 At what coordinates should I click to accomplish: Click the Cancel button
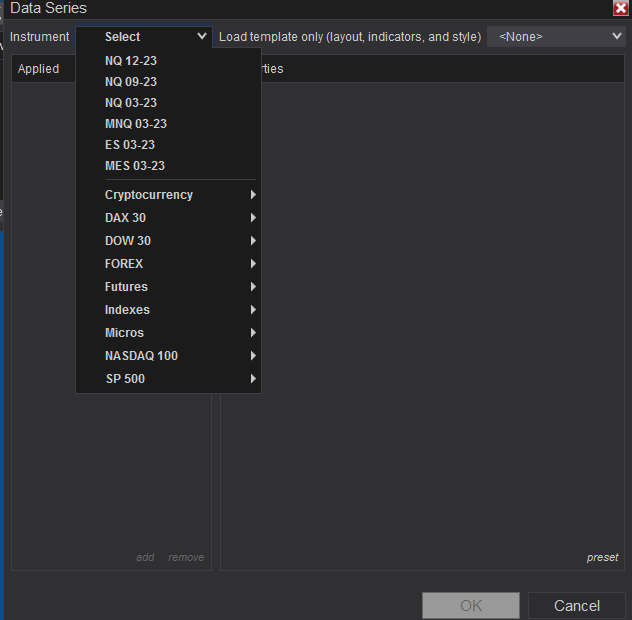pos(577,605)
